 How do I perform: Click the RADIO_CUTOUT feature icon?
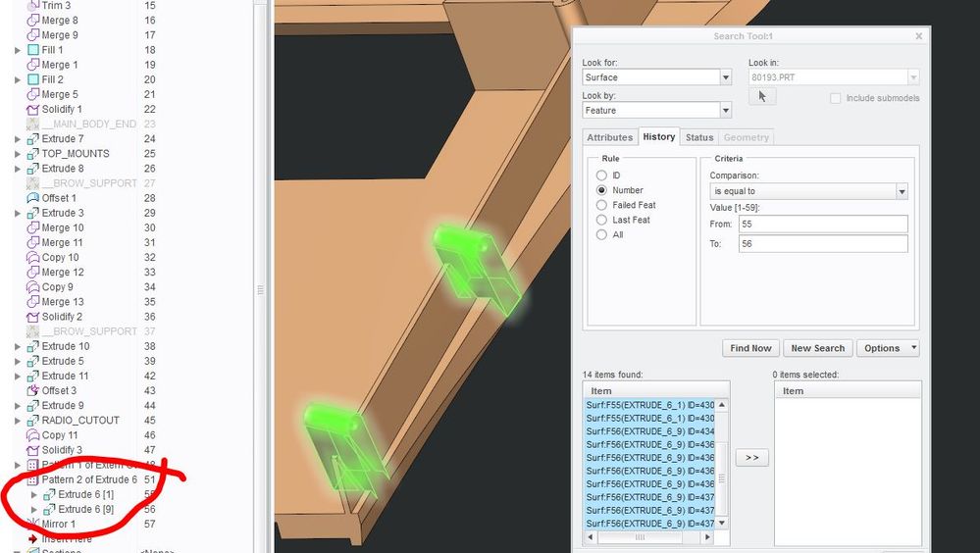pyautogui.click(x=33, y=421)
